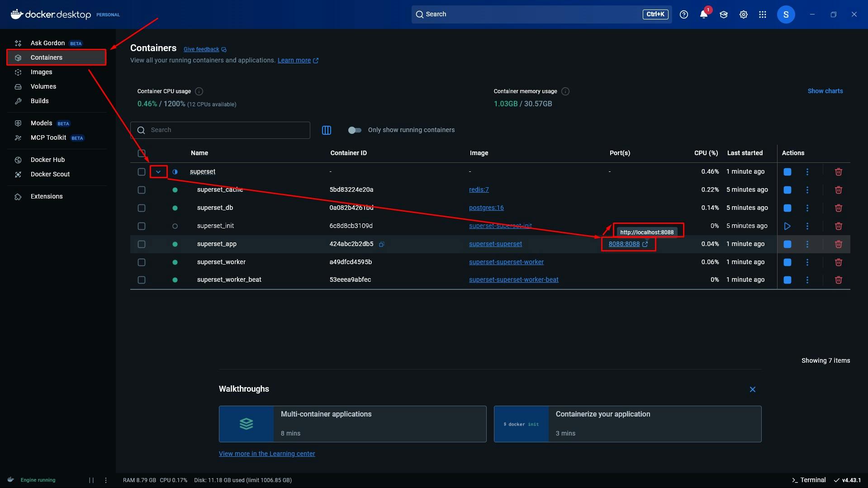
Task: Open the apps grid icon
Action: click(763, 14)
